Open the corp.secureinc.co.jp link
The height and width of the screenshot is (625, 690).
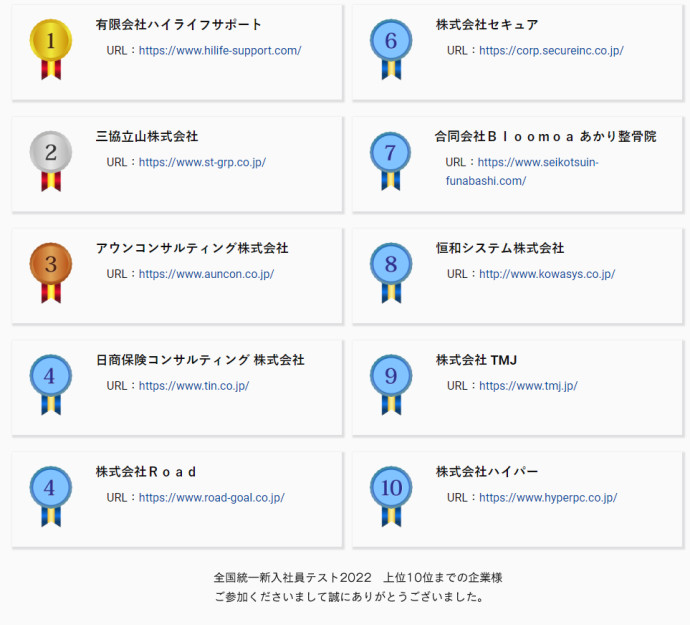pos(551,51)
